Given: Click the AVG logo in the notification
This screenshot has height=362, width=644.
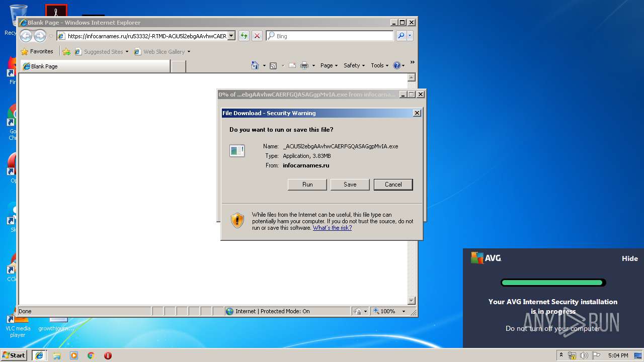Looking at the screenshot, I should pyautogui.click(x=486, y=258).
